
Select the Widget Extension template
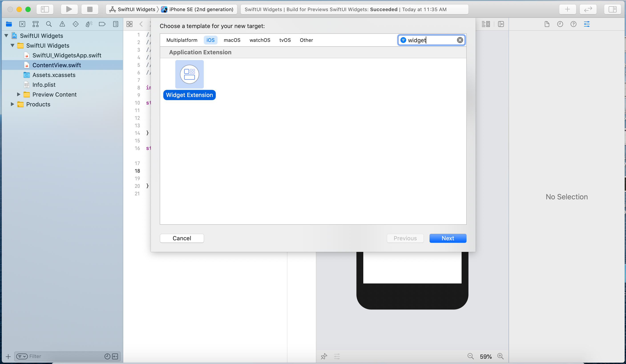coord(189,74)
